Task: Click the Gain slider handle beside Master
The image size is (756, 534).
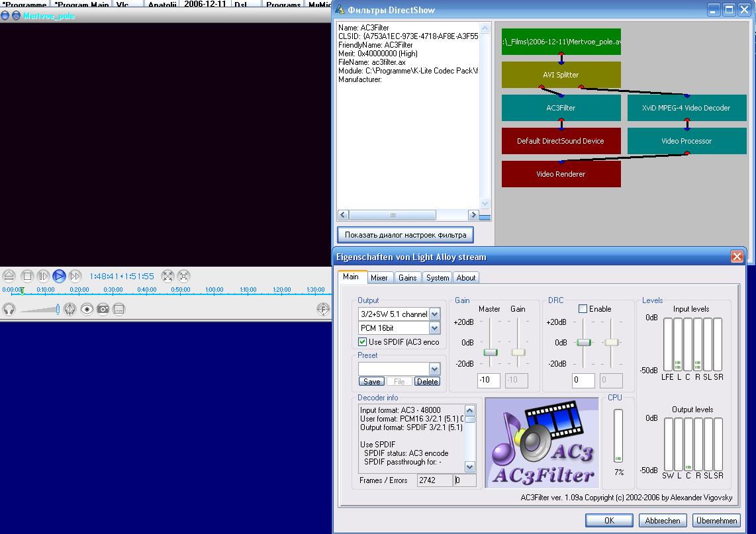Action: point(518,352)
